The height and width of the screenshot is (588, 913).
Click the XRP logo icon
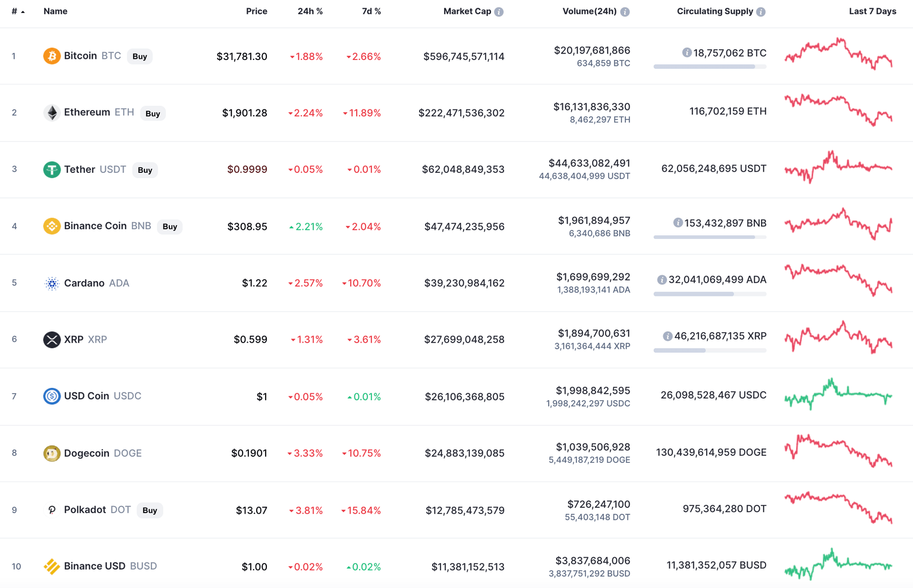[x=52, y=340]
